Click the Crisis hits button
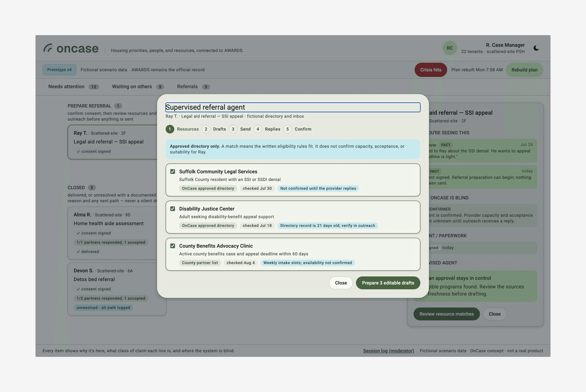Screen dimensions: 586x392 (x=431, y=70)
